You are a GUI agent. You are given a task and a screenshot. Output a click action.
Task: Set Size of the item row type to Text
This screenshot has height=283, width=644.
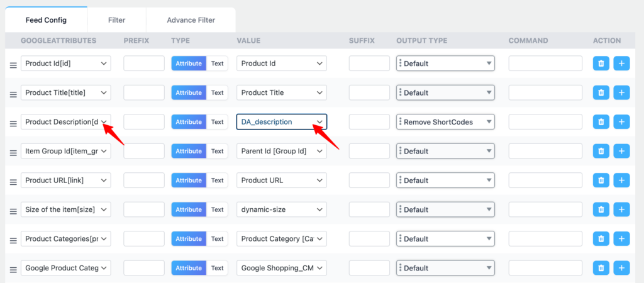coord(217,209)
